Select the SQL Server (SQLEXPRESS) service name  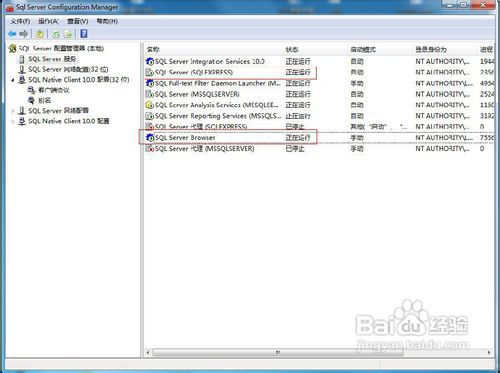click(194, 72)
